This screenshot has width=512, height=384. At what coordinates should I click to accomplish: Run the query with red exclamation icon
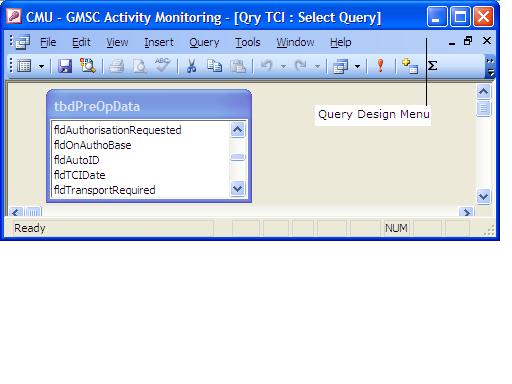point(380,66)
